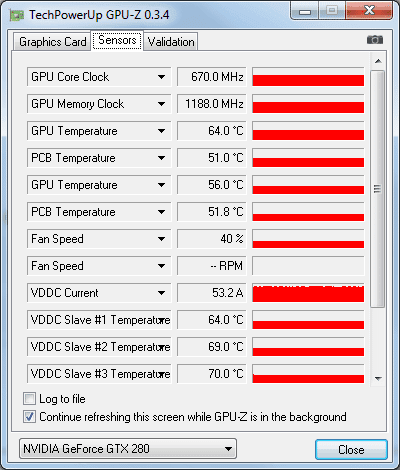This screenshot has height=470, width=402.
Task: Click the GPU-Z application icon in title bar
Action: (x=17, y=15)
